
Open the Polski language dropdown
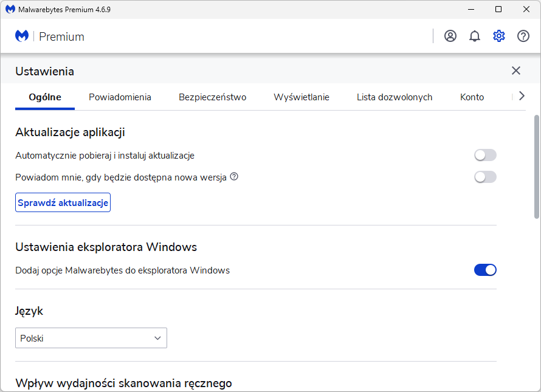click(91, 338)
